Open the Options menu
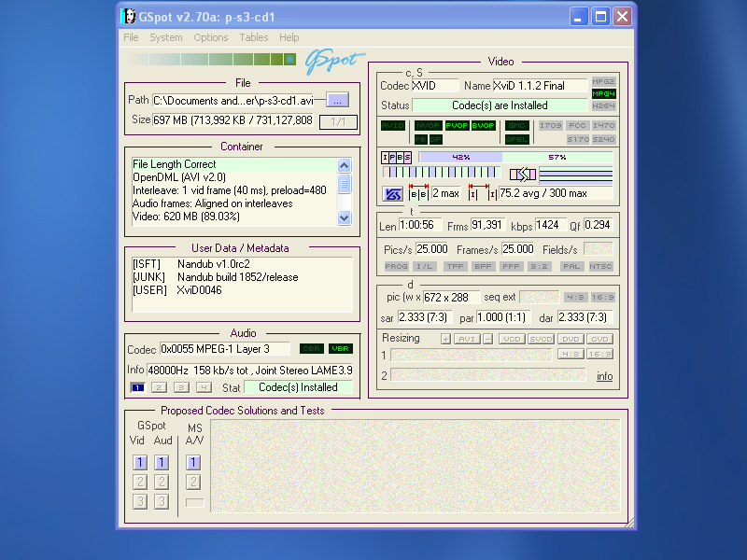 pyautogui.click(x=211, y=37)
